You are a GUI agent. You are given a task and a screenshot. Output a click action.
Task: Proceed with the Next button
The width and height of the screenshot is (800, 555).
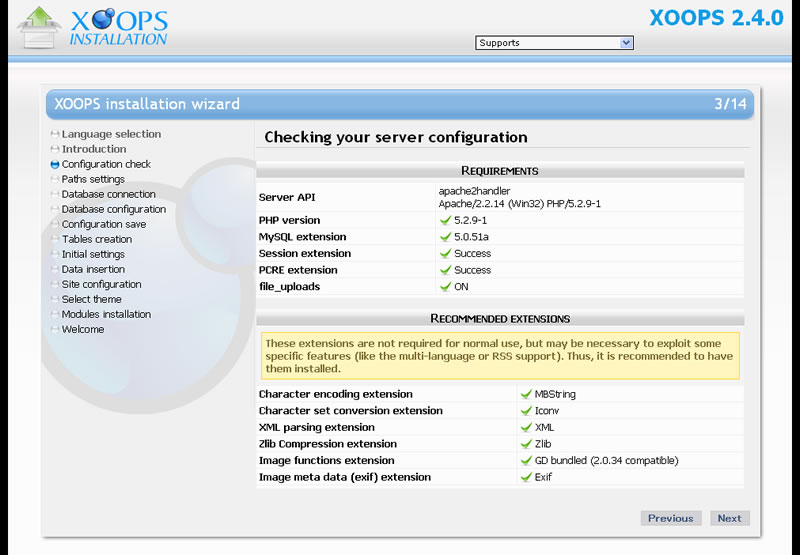(x=729, y=518)
